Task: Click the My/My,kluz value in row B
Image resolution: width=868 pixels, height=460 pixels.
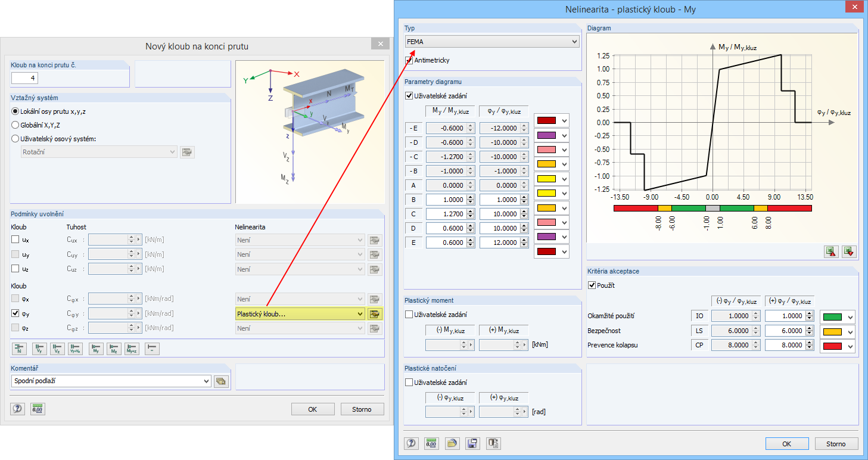Action: tap(446, 200)
